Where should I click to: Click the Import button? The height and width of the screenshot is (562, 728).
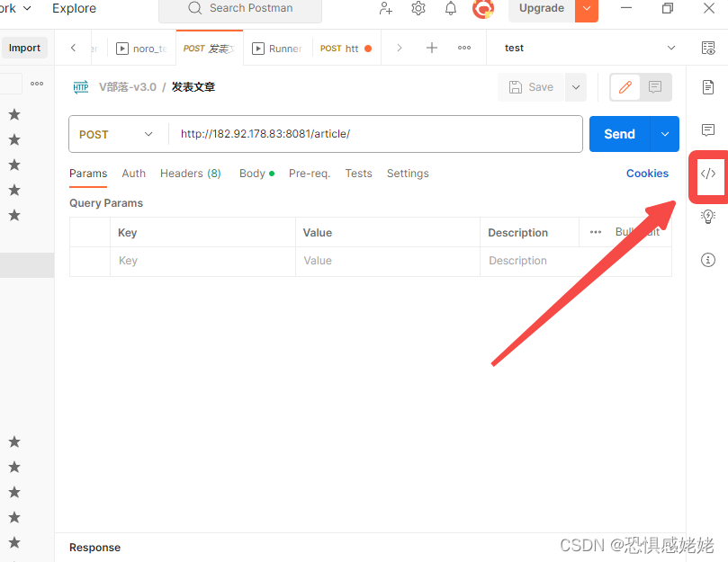[24, 48]
